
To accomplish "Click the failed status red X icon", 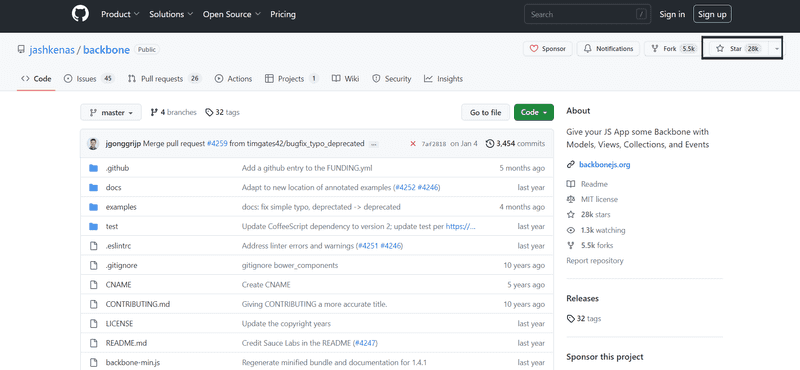I will [x=413, y=144].
